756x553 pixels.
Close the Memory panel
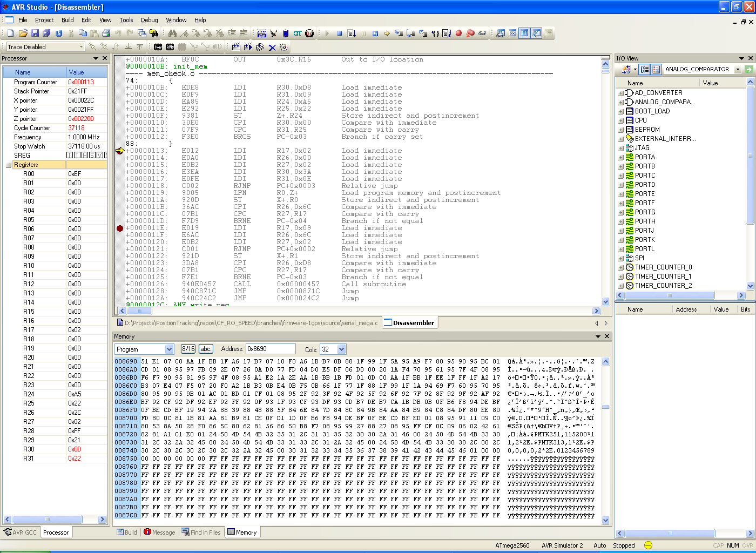pos(607,336)
